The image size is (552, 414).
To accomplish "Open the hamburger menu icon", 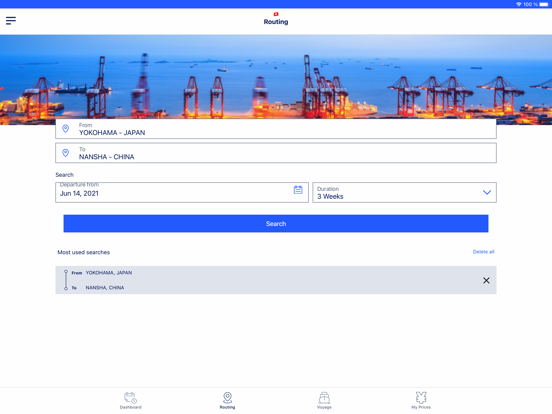I will [x=11, y=20].
